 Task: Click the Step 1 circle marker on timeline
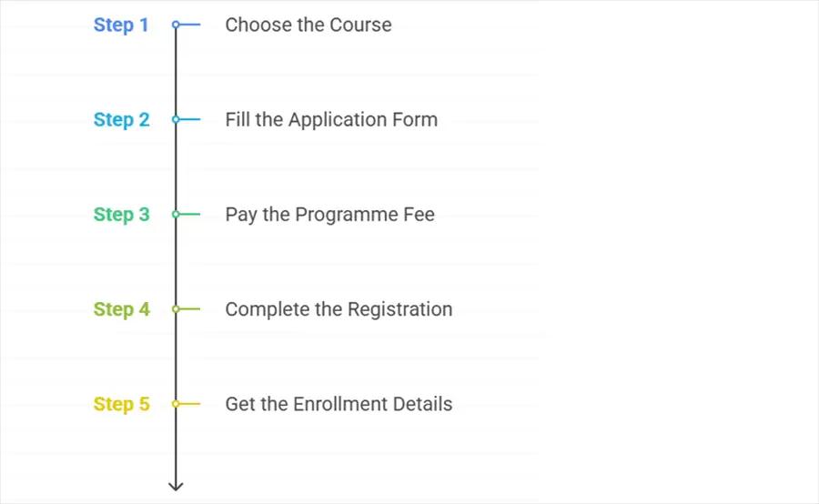[x=176, y=25]
